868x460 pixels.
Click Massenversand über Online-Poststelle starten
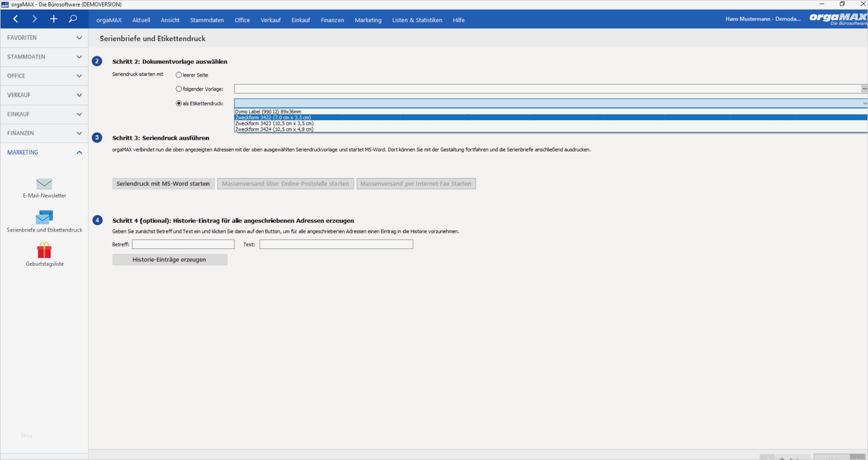(x=285, y=184)
